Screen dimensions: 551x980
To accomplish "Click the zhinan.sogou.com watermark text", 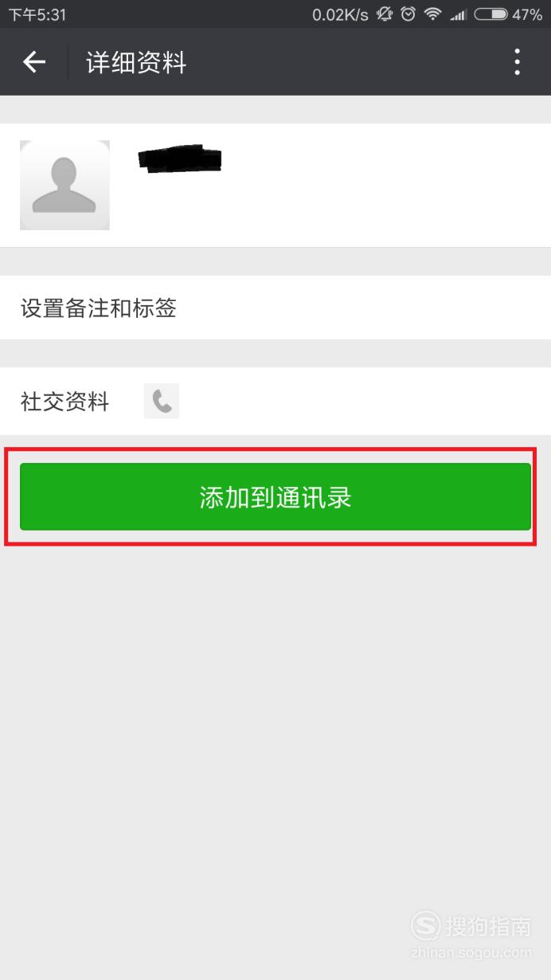I will coord(470,952).
